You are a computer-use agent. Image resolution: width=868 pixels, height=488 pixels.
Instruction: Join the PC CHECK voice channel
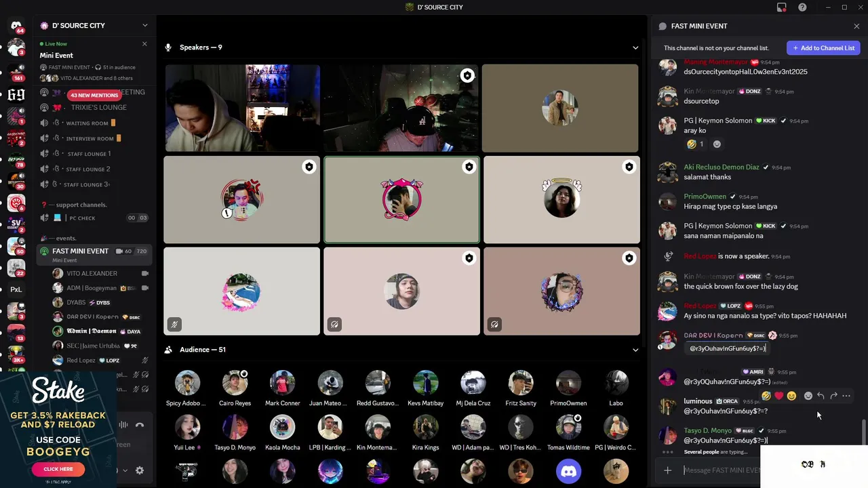click(94, 218)
